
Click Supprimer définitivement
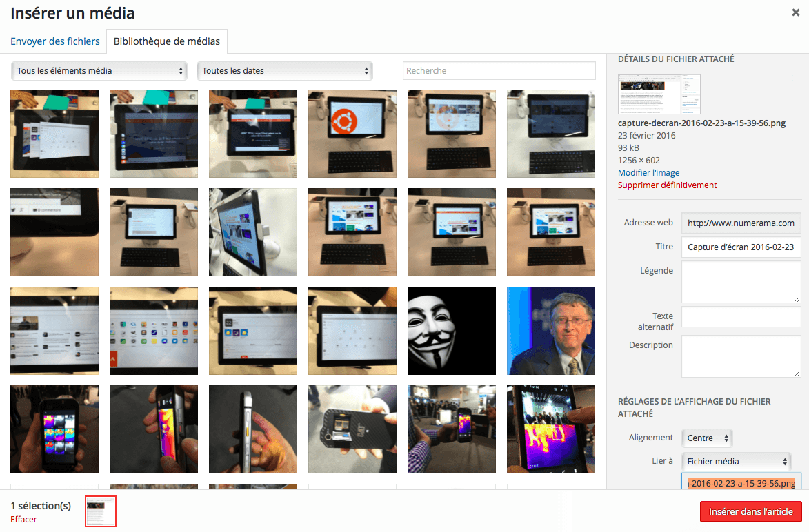pyautogui.click(x=667, y=185)
